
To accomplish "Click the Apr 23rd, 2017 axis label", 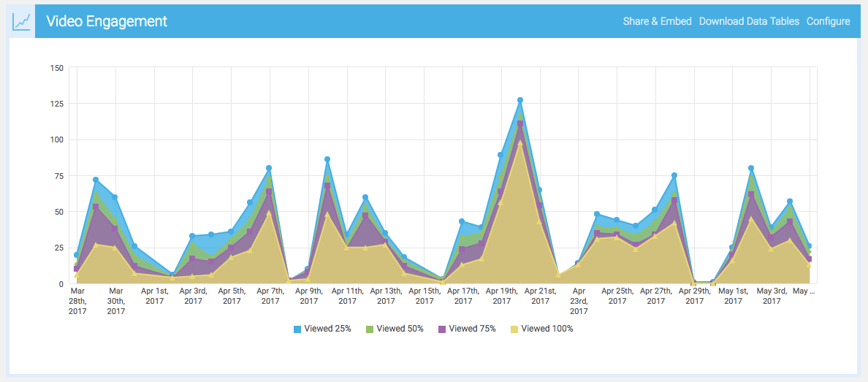I will (x=579, y=301).
